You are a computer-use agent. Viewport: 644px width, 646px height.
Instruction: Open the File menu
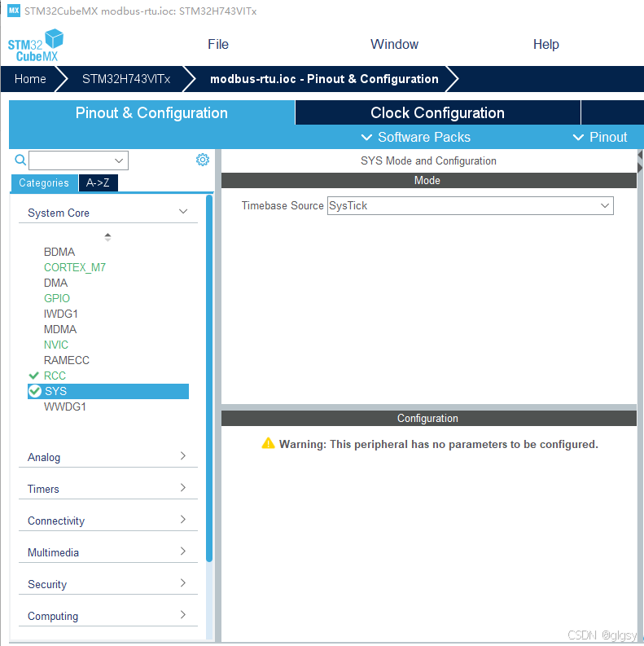coord(218,44)
